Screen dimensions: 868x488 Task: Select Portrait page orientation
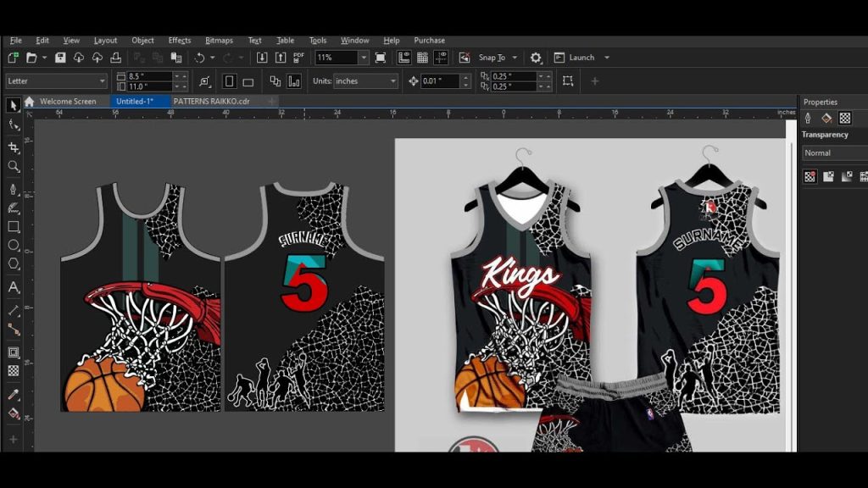click(x=229, y=81)
